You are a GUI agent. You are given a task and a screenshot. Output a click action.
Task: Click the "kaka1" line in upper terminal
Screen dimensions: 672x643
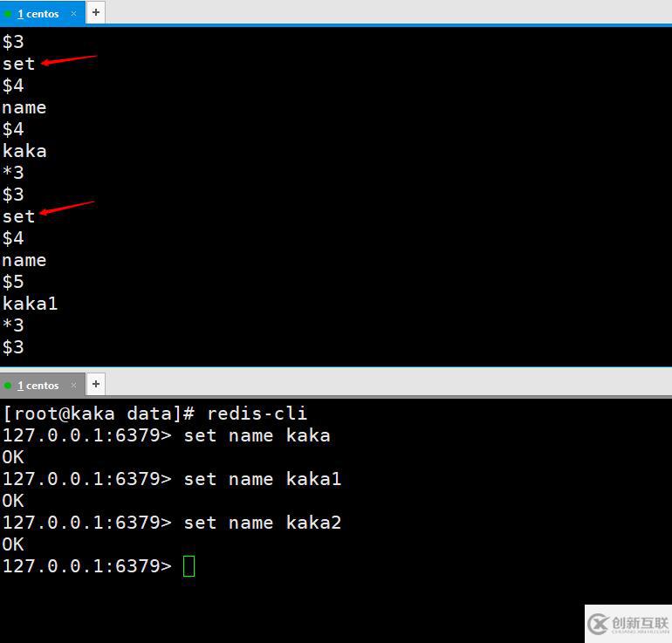[x=30, y=304]
